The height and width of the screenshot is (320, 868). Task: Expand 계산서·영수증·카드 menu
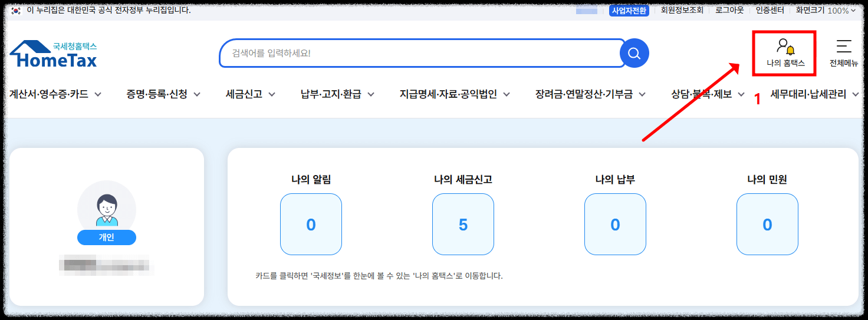tap(55, 94)
